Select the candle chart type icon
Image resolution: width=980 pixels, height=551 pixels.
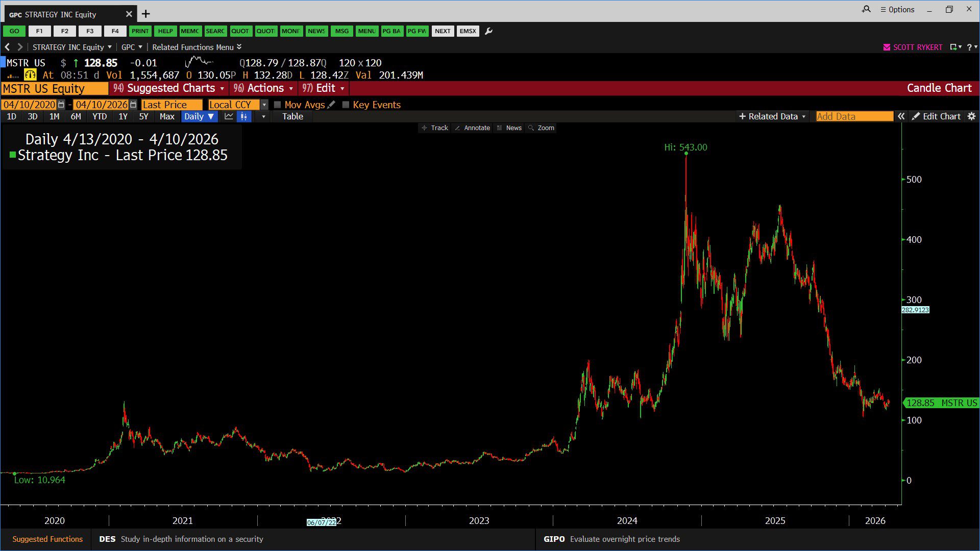(x=244, y=116)
